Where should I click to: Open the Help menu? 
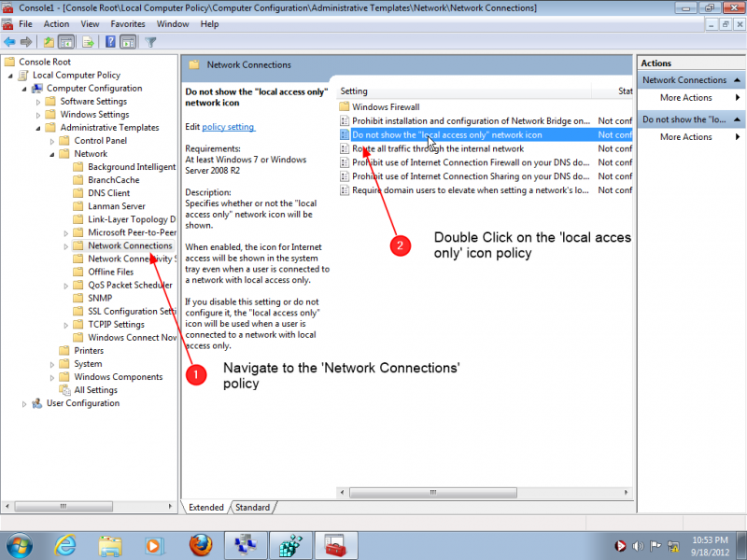coord(209,24)
